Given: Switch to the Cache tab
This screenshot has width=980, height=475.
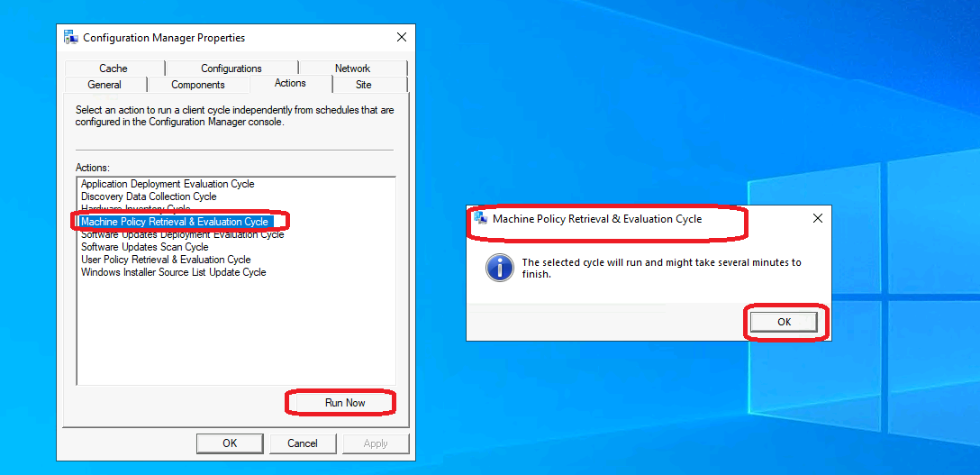Looking at the screenshot, I should [x=113, y=69].
